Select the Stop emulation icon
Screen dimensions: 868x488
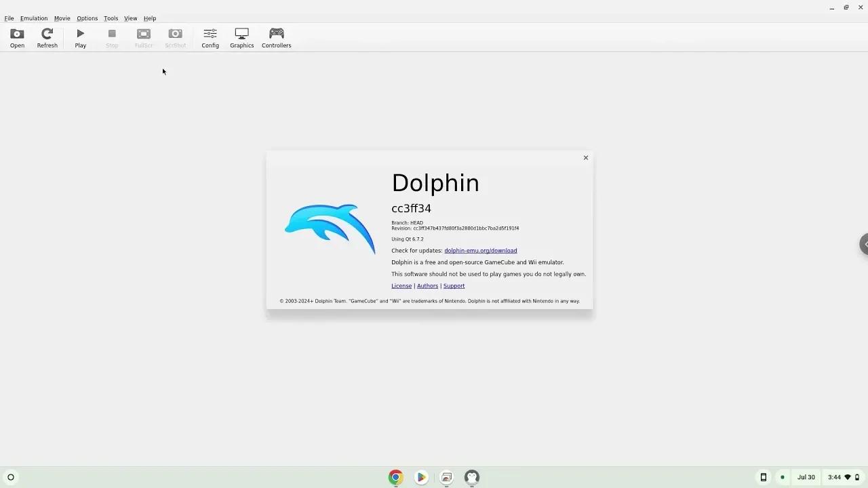[x=111, y=37]
